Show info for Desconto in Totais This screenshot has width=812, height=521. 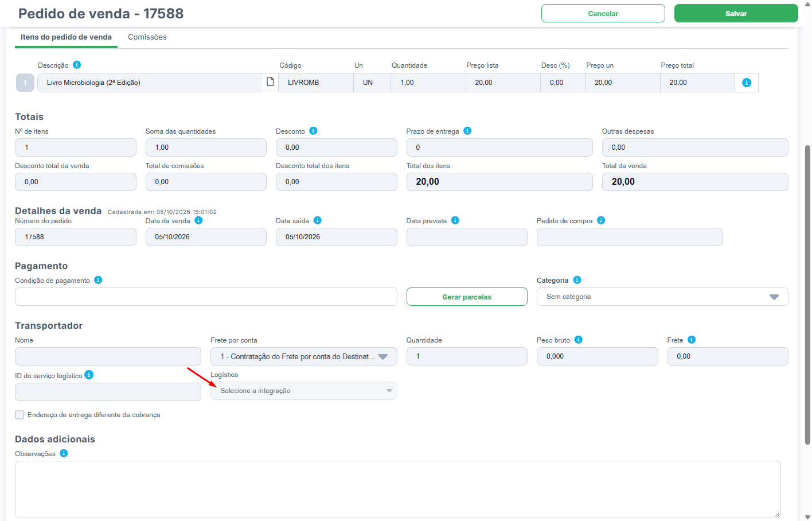click(313, 131)
